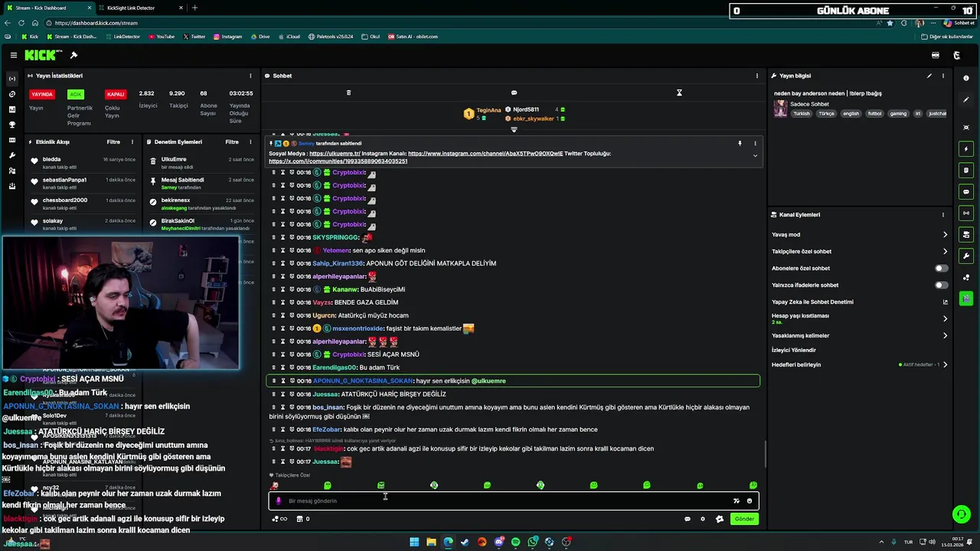
Task: Click the green Kick circle button at the bottom right
Action: pyautogui.click(x=961, y=514)
